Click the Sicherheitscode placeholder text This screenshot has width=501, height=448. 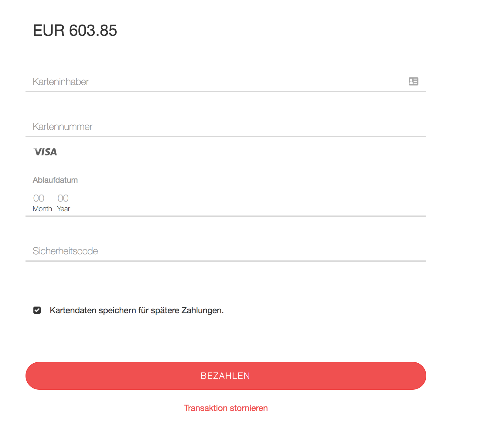point(65,251)
